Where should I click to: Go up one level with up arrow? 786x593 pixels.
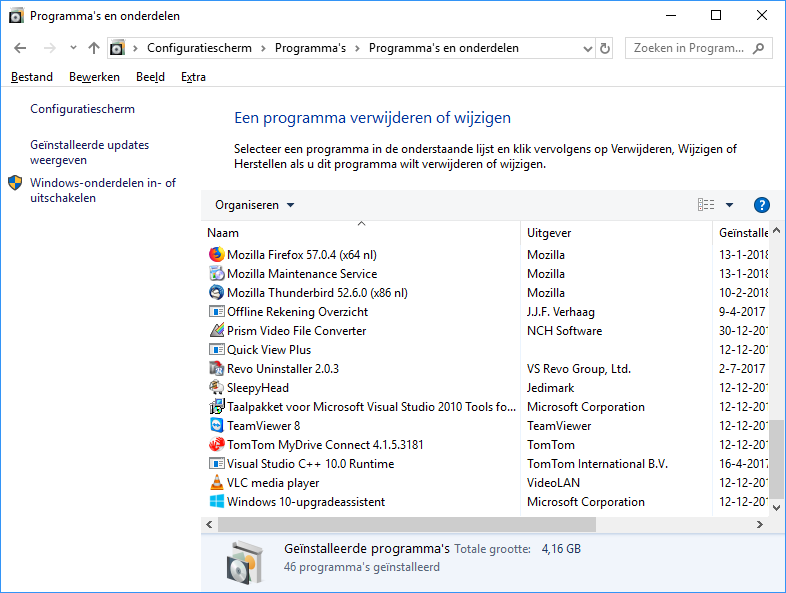[x=94, y=48]
